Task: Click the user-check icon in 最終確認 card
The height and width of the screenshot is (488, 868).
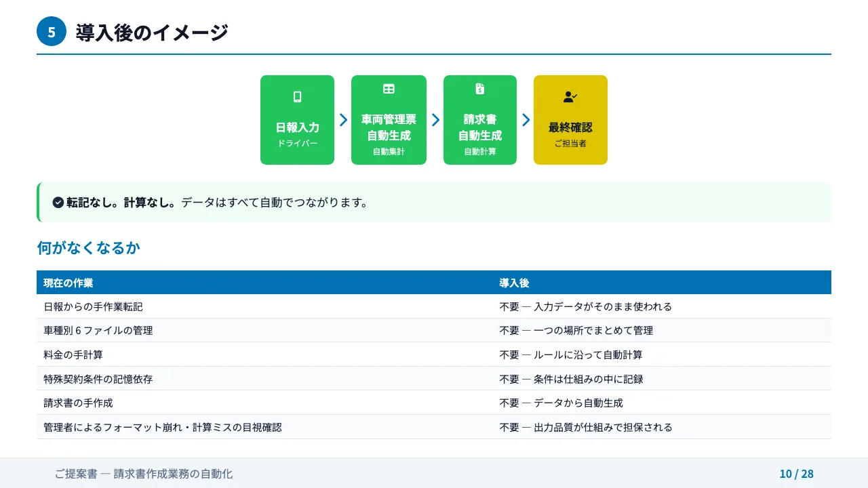Action: [570, 97]
